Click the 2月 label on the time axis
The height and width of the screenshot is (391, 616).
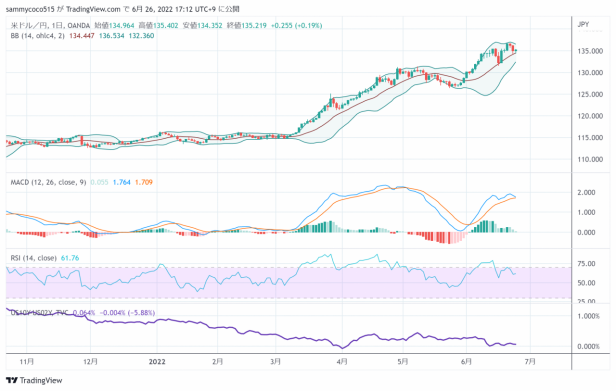(x=217, y=362)
